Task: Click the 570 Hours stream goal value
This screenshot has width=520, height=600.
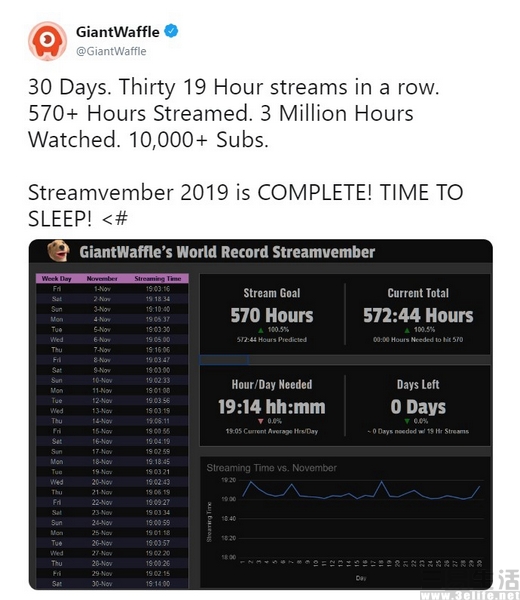Action: [272, 316]
